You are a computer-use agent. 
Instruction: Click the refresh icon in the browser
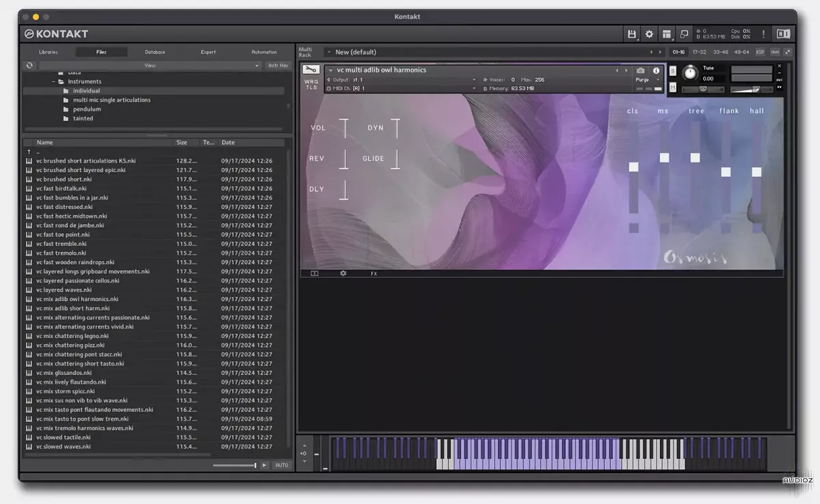(29, 66)
